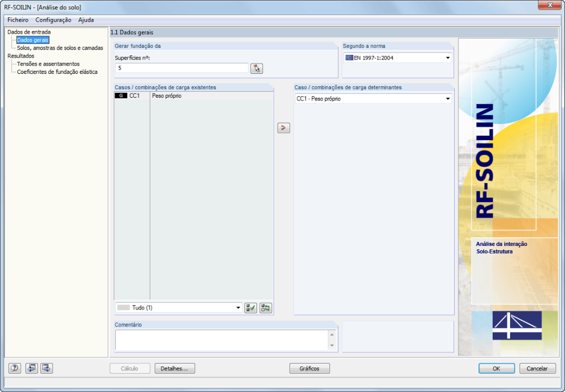Select Tensões e assentamentos tree item
The image size is (565, 392).
(x=48, y=64)
